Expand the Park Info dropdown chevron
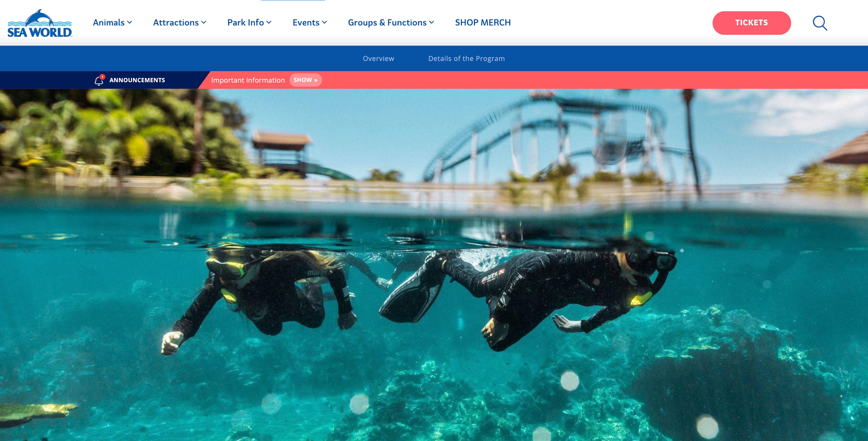Screen dimensions: 868x441 (x=269, y=22)
